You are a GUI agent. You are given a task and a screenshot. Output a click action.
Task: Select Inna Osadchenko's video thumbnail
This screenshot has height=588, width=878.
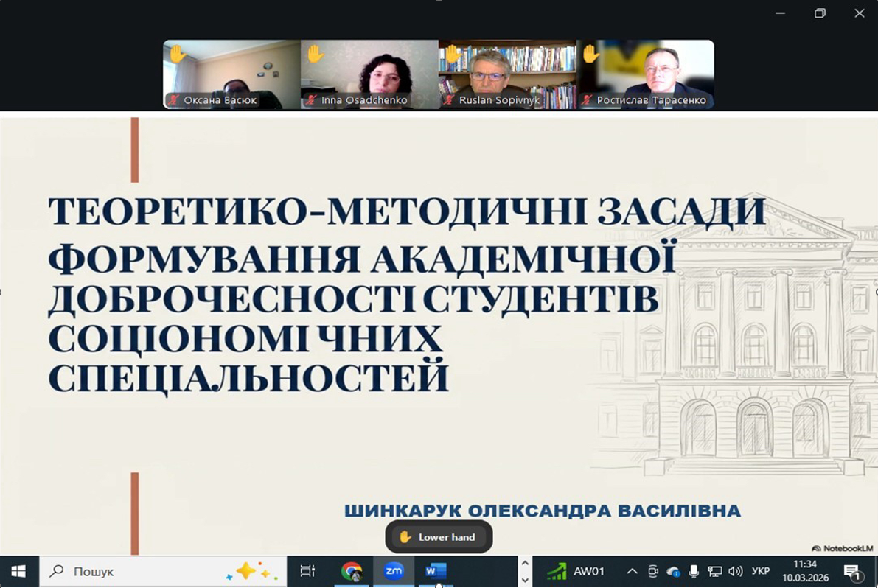369,74
